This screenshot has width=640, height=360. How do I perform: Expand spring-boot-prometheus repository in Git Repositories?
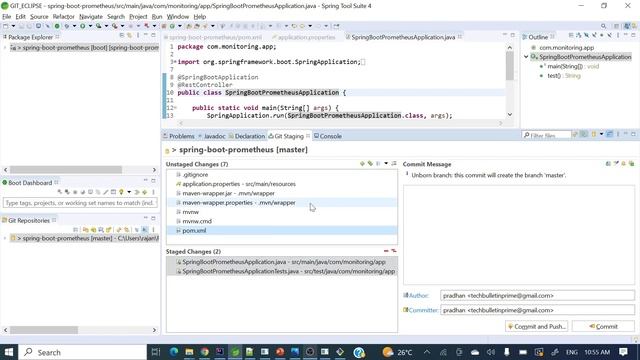[x=5, y=238]
